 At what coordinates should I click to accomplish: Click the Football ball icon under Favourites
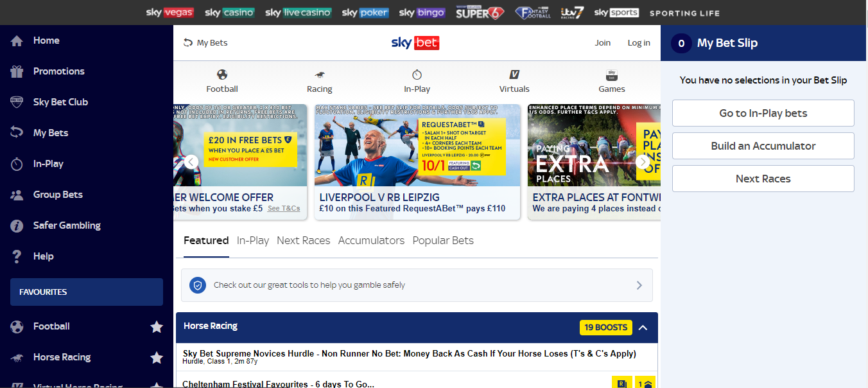tap(17, 326)
